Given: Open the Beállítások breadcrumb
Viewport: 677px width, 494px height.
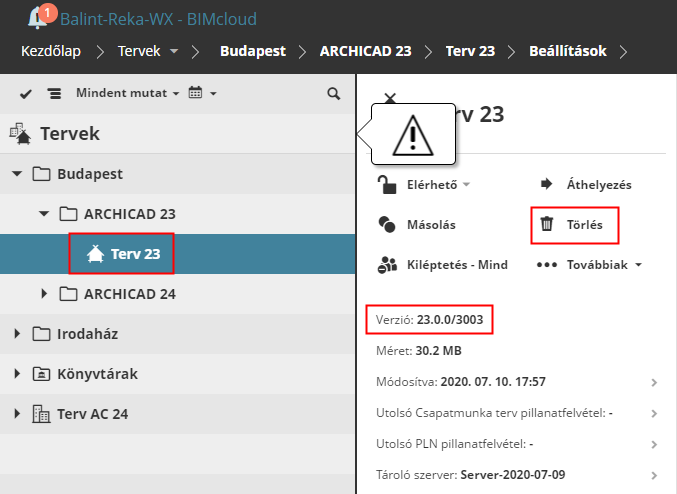Looking at the screenshot, I should 568,51.
